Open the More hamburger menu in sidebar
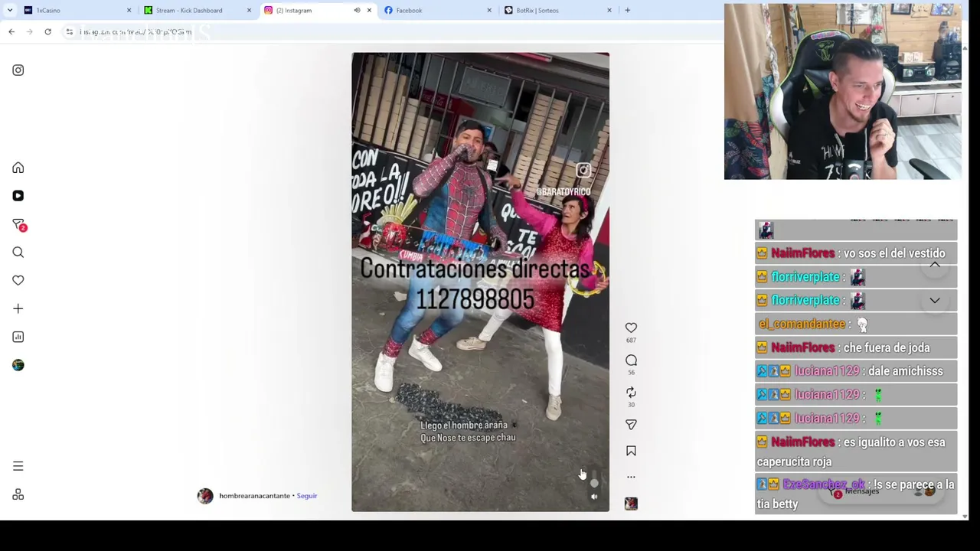This screenshot has height=551, width=980. 18,466
